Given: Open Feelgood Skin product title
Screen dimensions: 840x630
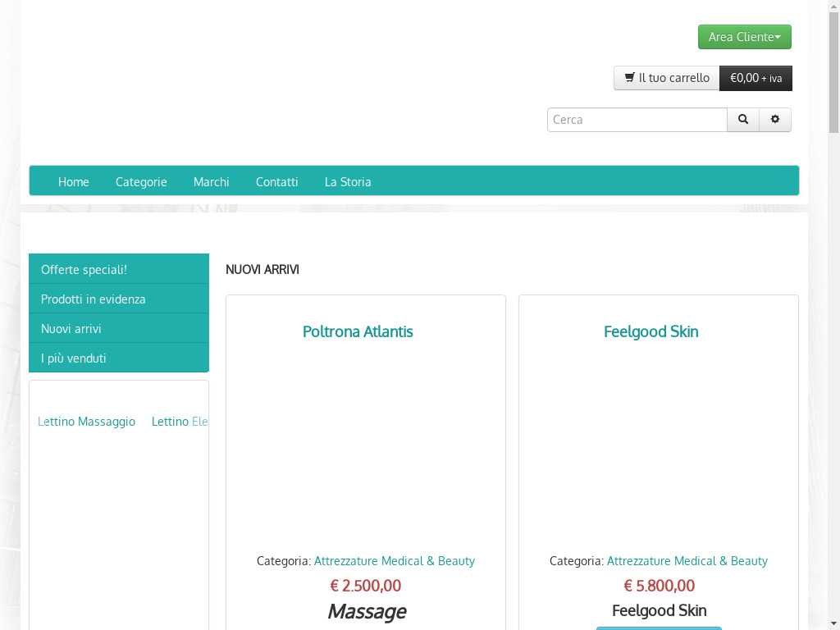Looking at the screenshot, I should (x=651, y=331).
